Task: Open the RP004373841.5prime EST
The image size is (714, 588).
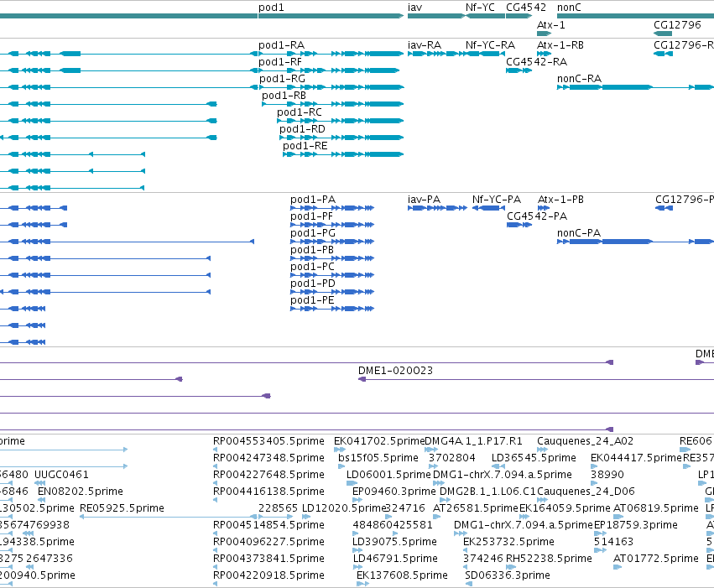Action: pos(268,559)
